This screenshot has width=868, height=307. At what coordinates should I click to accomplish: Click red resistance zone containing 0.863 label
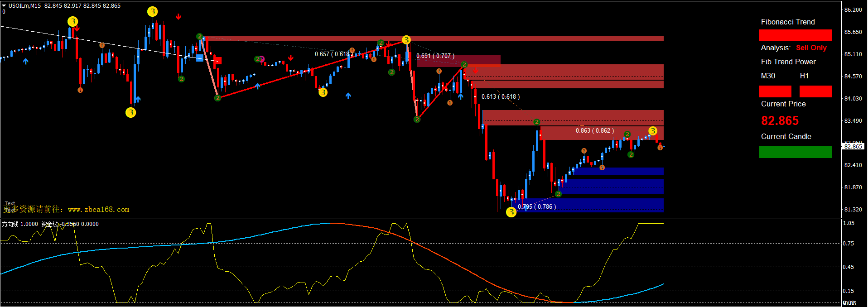coord(602,133)
